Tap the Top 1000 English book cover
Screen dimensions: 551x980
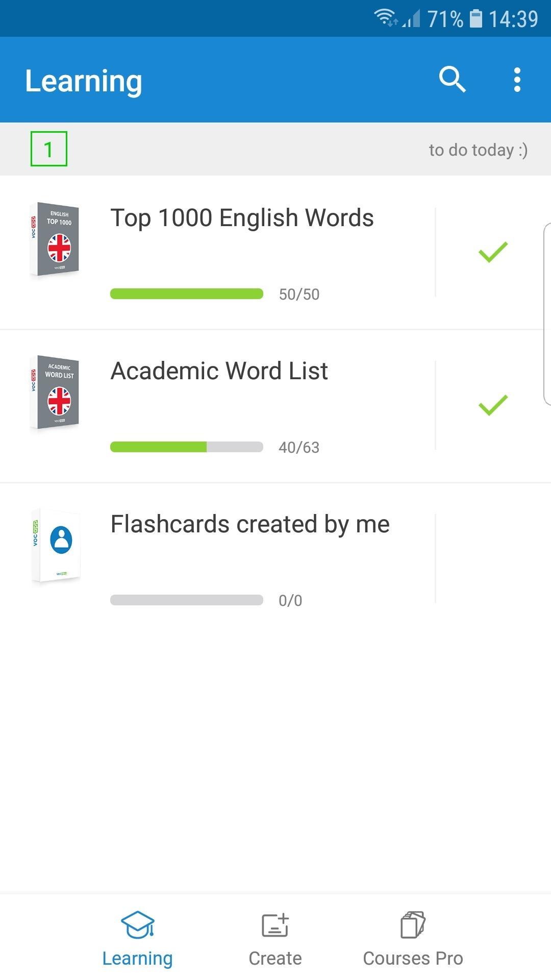(x=55, y=240)
